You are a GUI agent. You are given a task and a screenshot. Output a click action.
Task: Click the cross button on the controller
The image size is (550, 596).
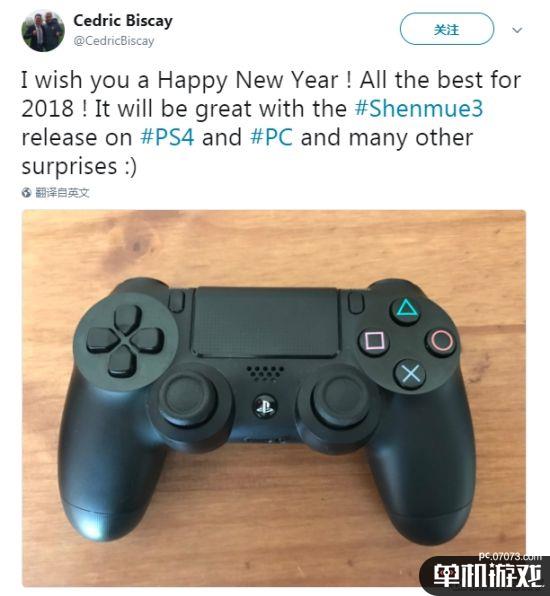coord(411,374)
